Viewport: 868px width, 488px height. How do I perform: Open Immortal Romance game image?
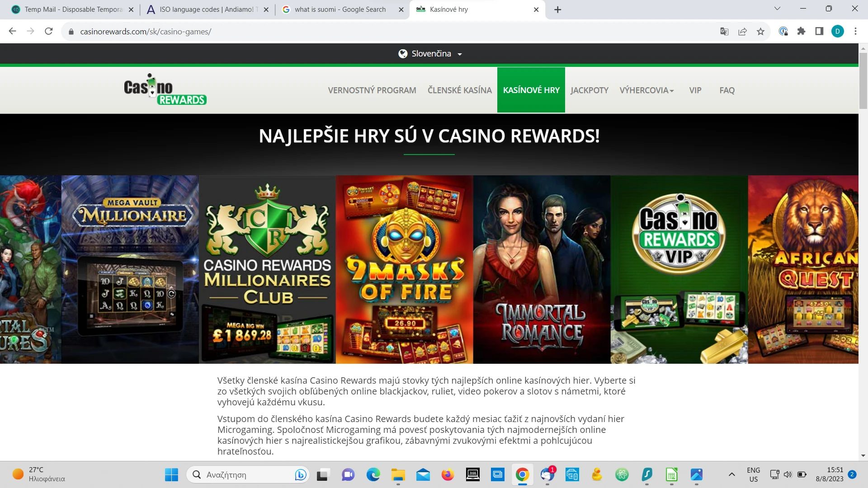(x=542, y=269)
